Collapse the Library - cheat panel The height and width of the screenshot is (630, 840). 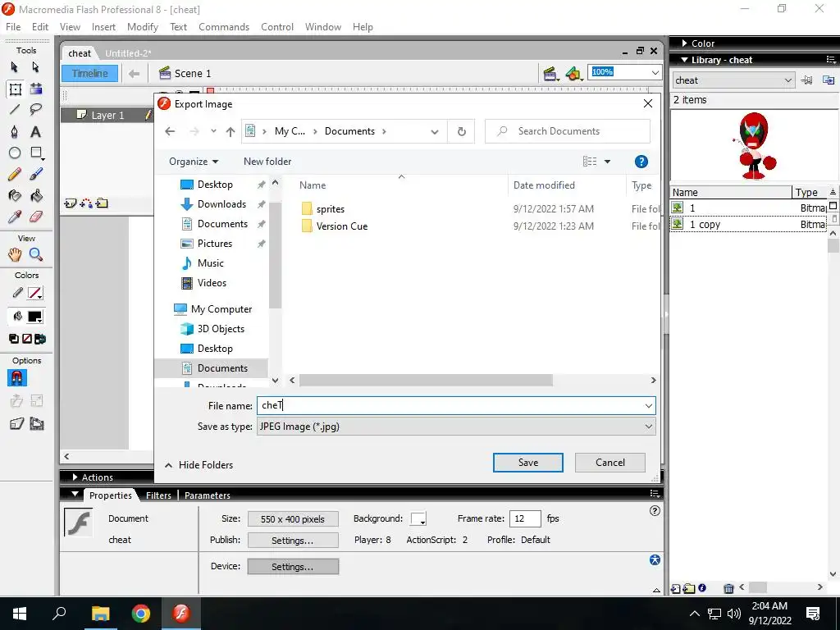click(685, 60)
